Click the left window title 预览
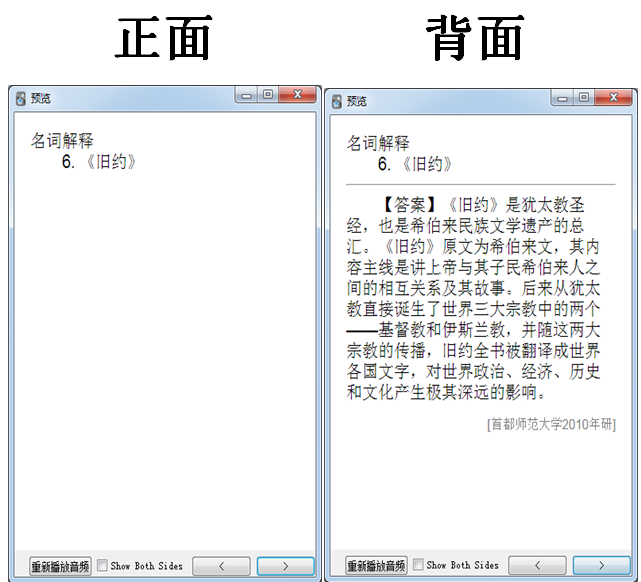 click(x=41, y=98)
